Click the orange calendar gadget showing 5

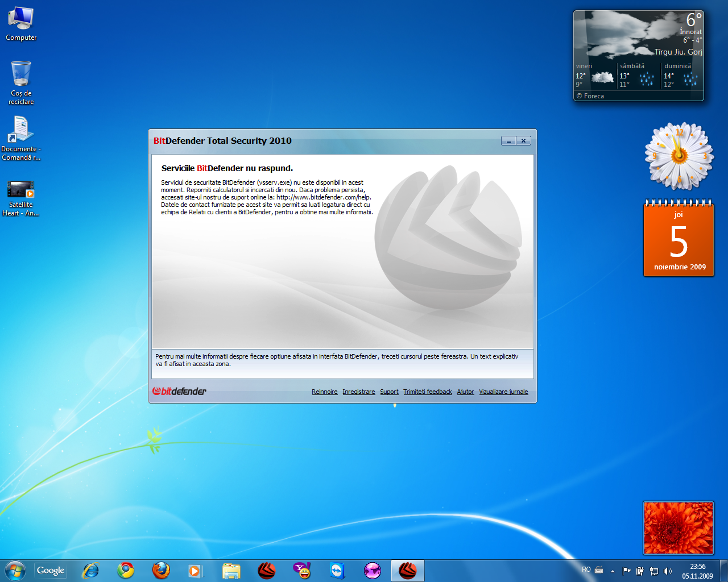(x=679, y=239)
